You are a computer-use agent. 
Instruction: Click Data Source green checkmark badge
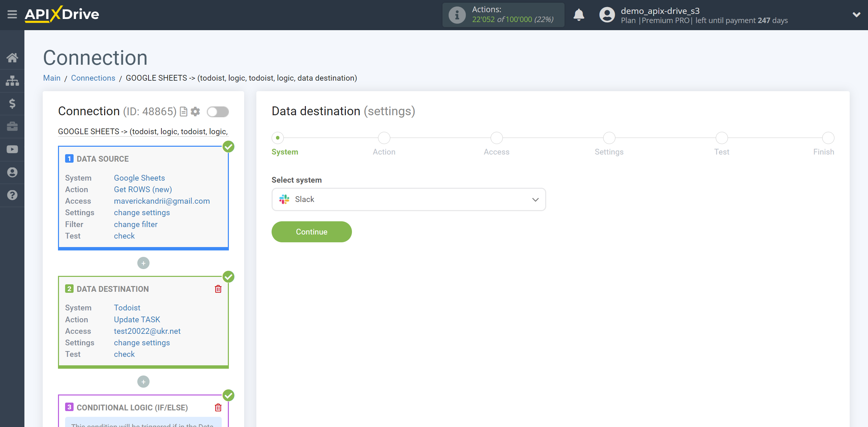(229, 147)
